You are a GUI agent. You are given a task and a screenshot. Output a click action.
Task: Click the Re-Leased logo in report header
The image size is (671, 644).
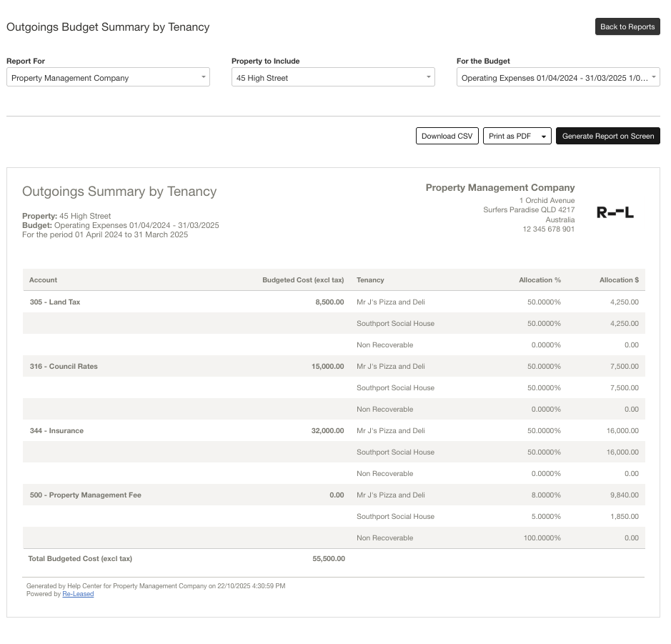(615, 212)
